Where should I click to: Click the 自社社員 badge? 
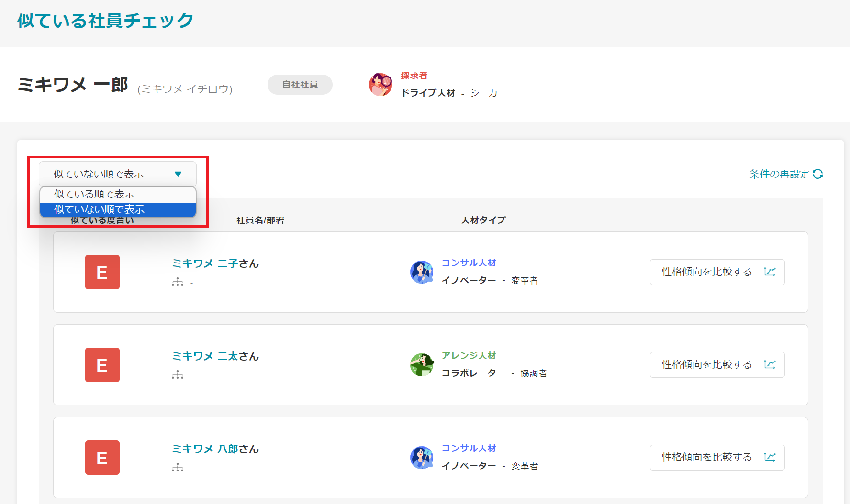[300, 84]
